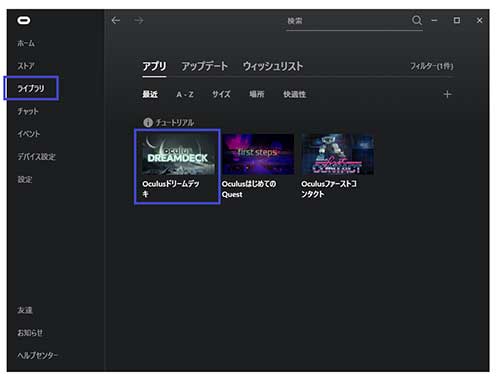Go forward with the right arrow
The height and width of the screenshot is (381, 500).
[139, 21]
